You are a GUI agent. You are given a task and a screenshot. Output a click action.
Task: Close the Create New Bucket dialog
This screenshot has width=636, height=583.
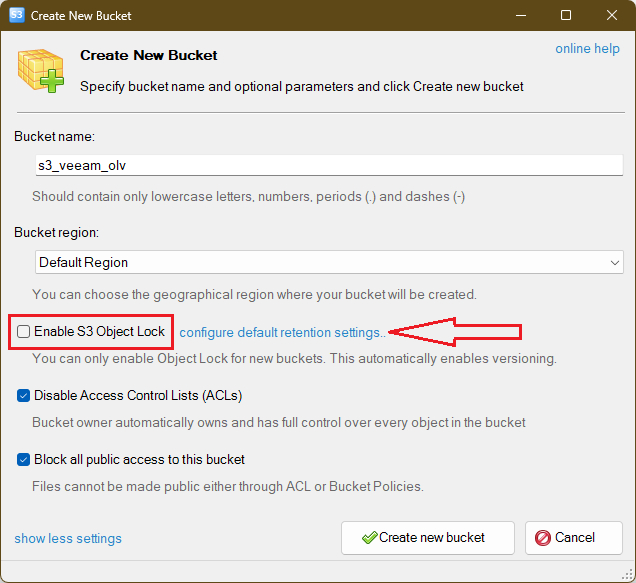tap(612, 15)
